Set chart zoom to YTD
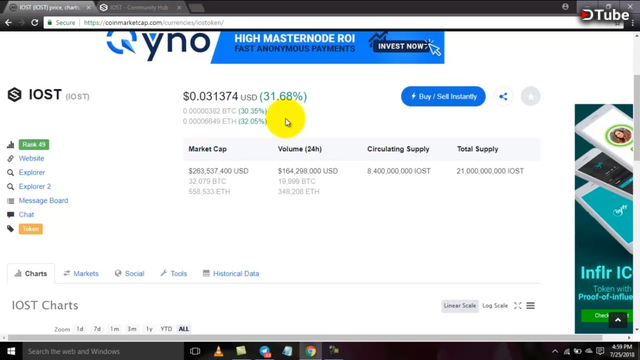The width and height of the screenshot is (640, 360). pyautogui.click(x=166, y=329)
